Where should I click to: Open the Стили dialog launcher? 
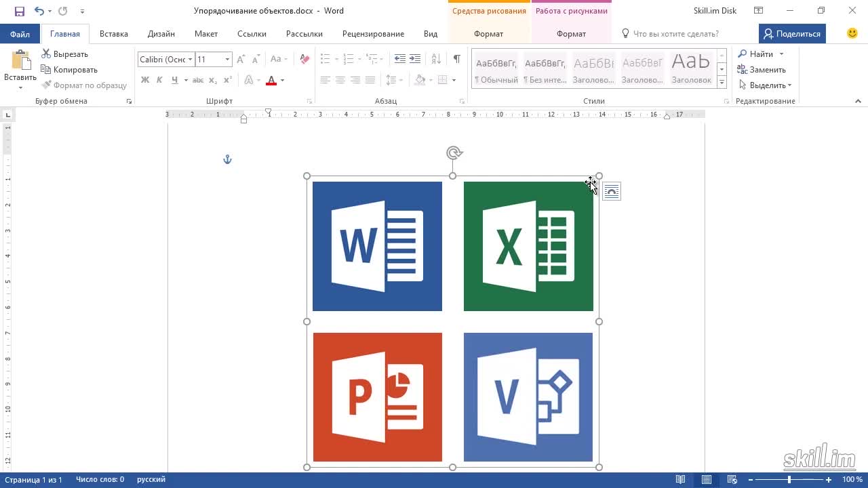click(x=726, y=101)
